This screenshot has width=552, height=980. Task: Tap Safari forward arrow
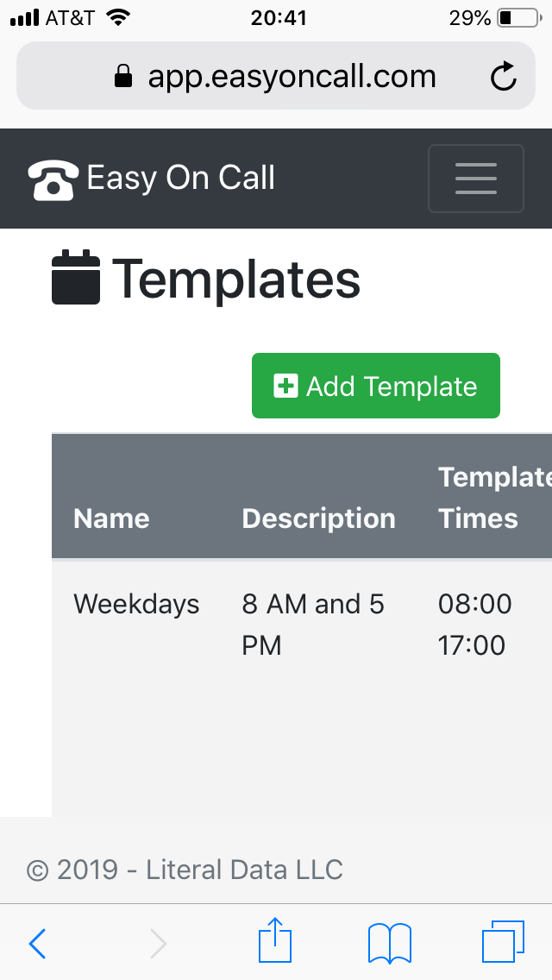pos(158,944)
